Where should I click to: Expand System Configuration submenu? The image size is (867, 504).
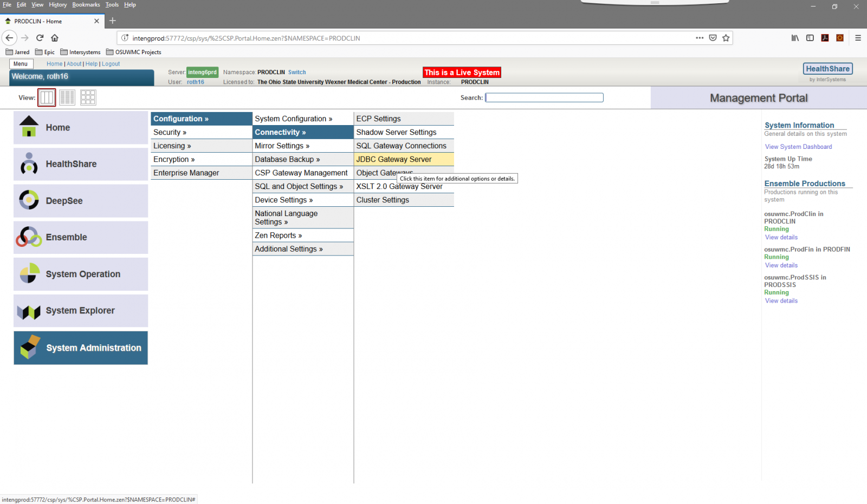coord(303,119)
